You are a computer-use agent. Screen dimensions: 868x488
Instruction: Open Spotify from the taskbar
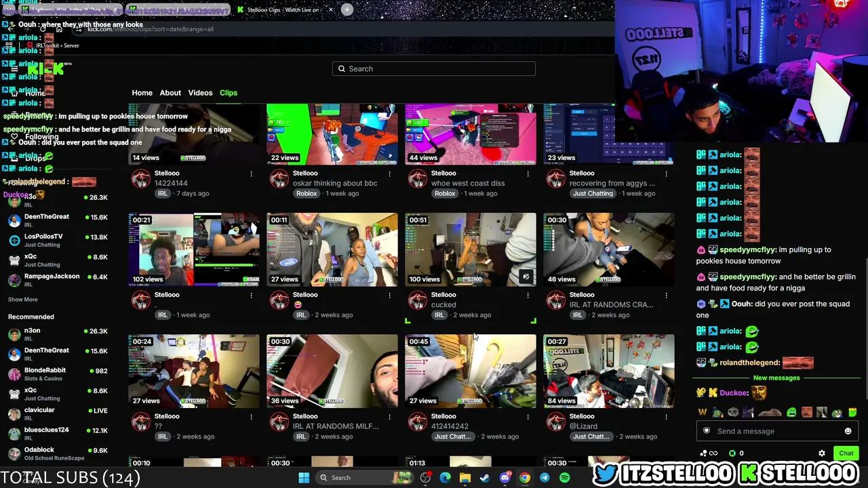click(x=564, y=478)
